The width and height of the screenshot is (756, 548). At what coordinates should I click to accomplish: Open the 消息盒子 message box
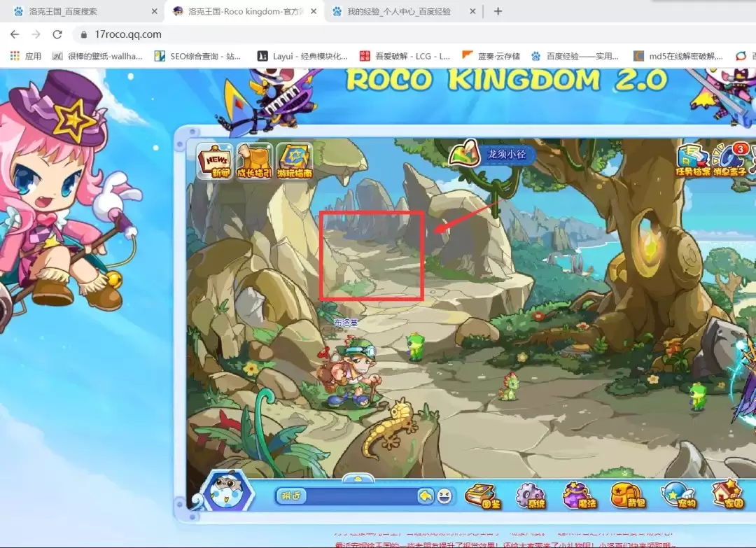point(731,160)
